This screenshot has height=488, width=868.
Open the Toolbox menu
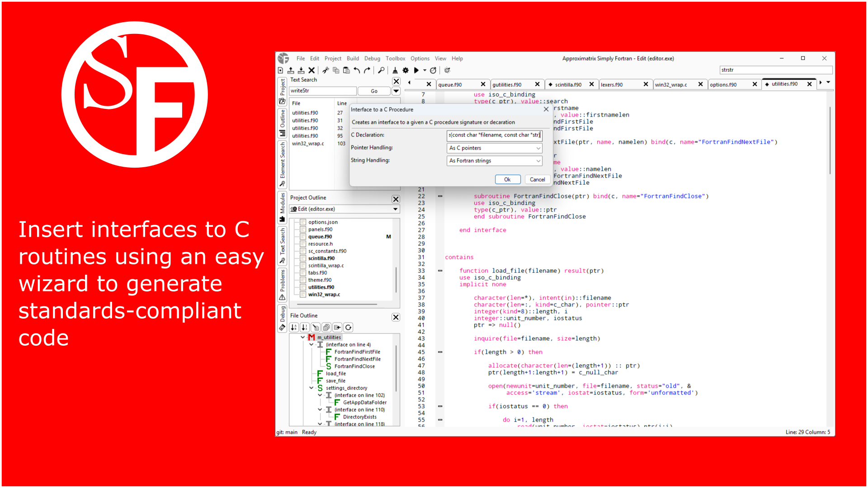(x=395, y=59)
